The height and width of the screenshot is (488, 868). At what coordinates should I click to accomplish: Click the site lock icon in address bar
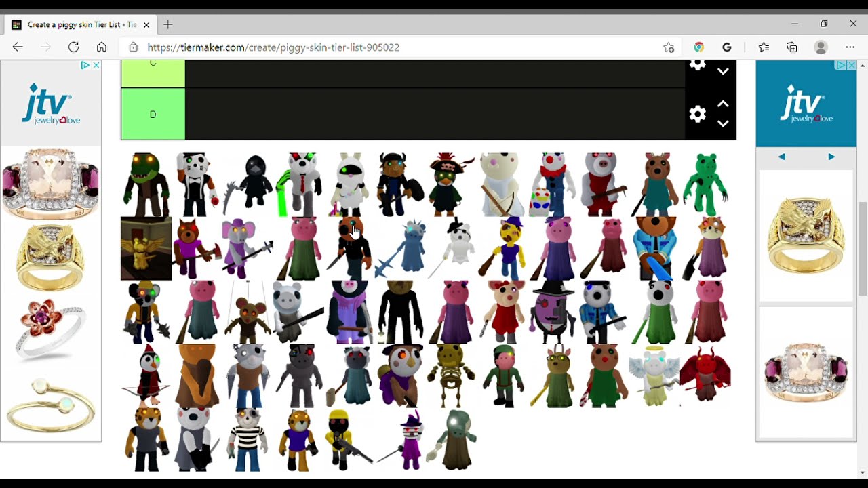tap(134, 47)
